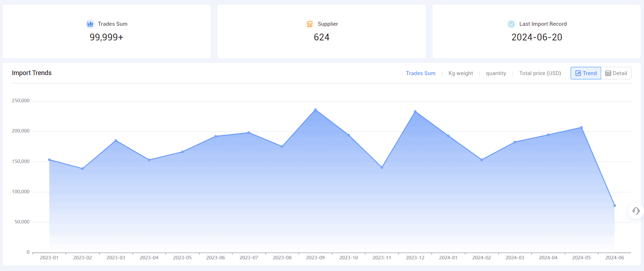
Task: Click the 2023-01 data point
Action: pyautogui.click(x=49, y=160)
